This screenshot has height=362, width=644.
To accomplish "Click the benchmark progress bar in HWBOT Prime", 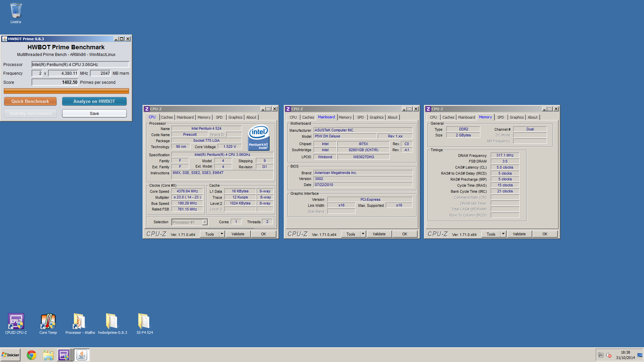I will coord(66,91).
